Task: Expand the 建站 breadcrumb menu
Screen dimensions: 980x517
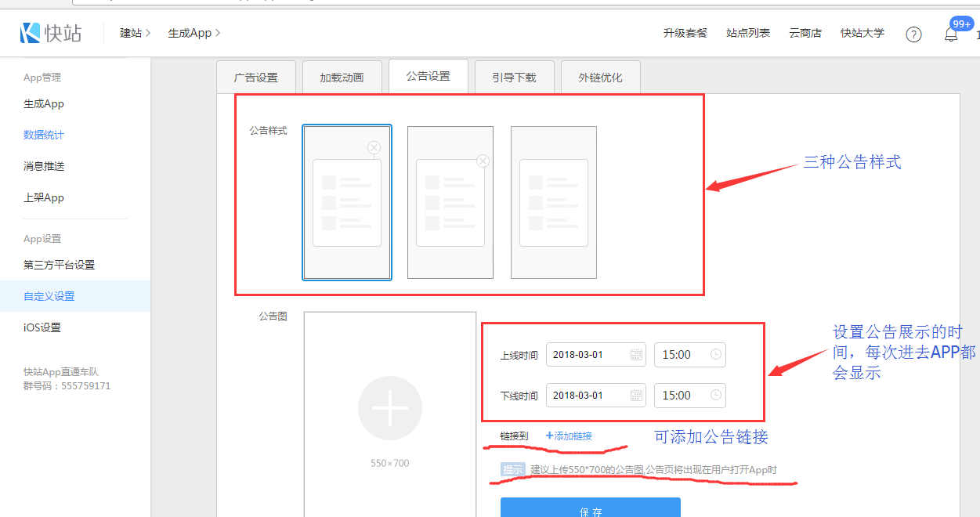Action: click(x=136, y=33)
